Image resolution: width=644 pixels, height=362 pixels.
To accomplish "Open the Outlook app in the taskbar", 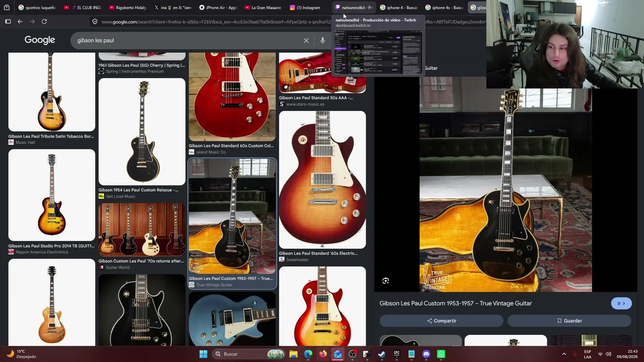I will pos(337,354).
